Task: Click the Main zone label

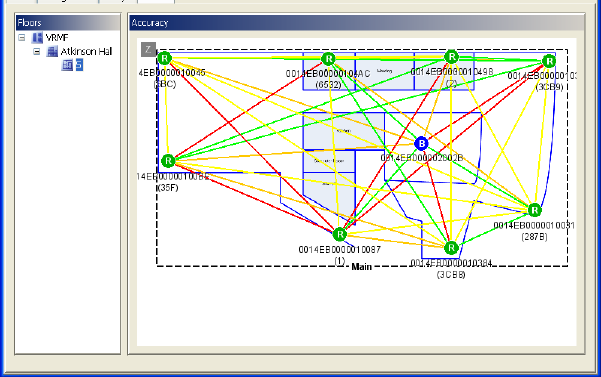Action: [361, 267]
